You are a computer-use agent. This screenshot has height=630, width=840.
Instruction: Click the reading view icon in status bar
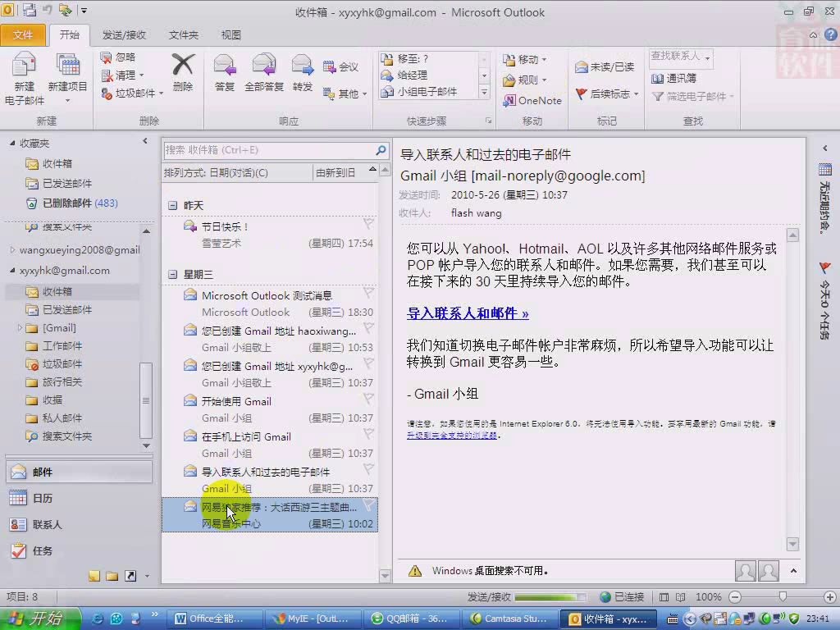680,597
